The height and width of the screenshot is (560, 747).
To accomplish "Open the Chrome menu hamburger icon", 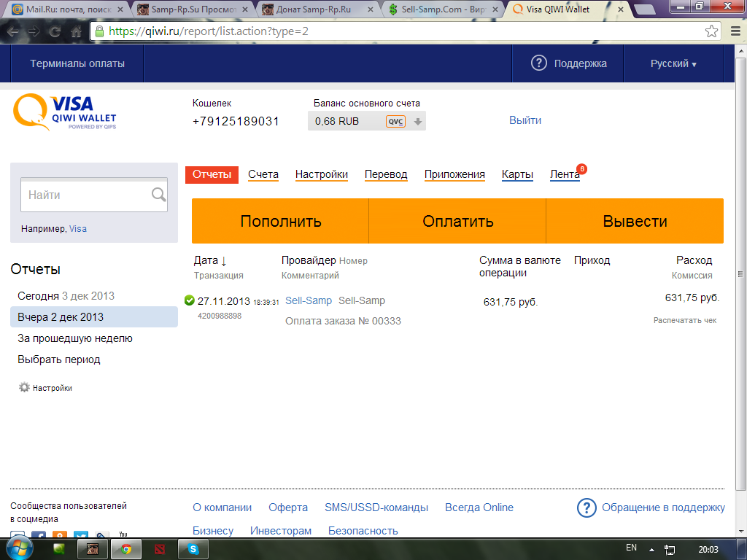I will [x=735, y=31].
